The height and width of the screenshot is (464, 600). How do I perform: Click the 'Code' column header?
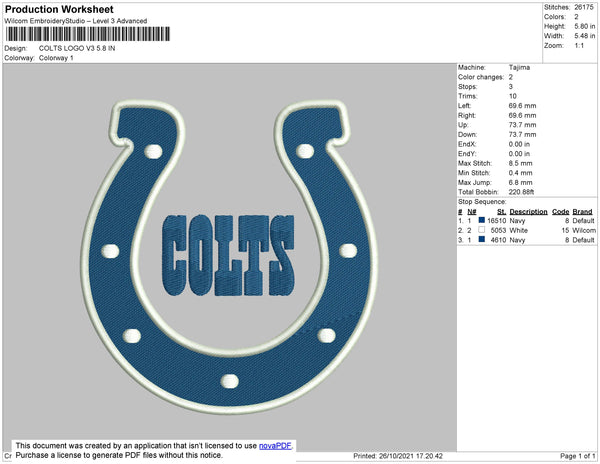[561, 212]
